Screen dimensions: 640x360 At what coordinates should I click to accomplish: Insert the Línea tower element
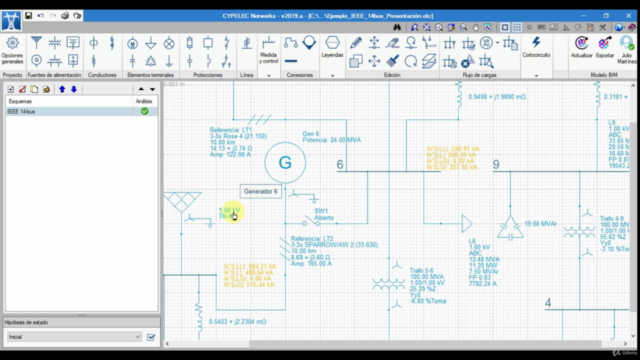247,43
